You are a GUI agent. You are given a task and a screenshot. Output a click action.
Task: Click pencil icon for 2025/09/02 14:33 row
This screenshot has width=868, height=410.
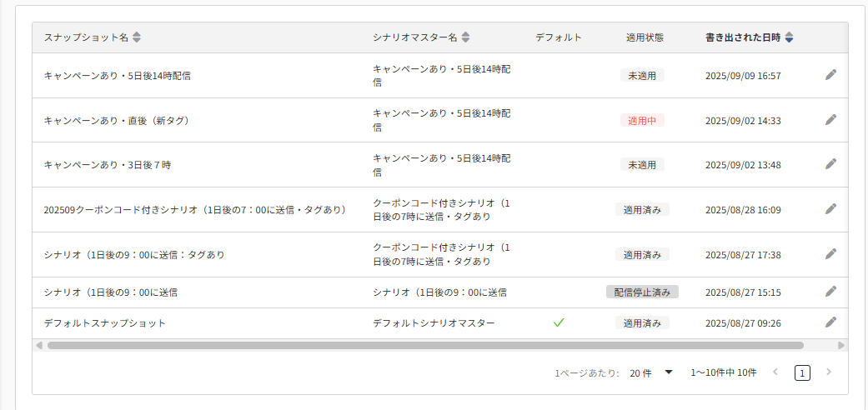(x=830, y=120)
